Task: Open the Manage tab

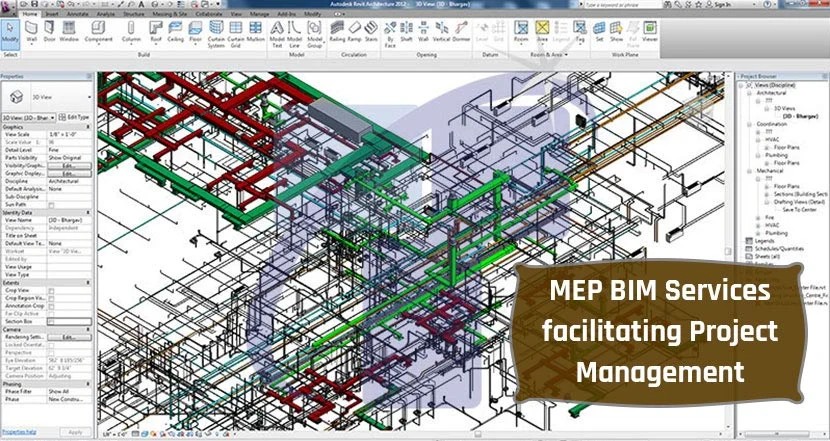Action: pyautogui.click(x=259, y=14)
